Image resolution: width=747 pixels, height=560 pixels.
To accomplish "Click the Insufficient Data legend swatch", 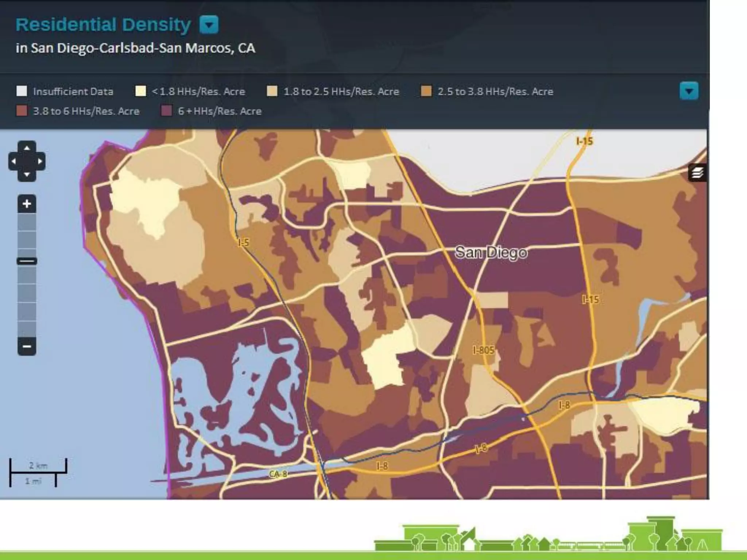I will pyautogui.click(x=22, y=91).
